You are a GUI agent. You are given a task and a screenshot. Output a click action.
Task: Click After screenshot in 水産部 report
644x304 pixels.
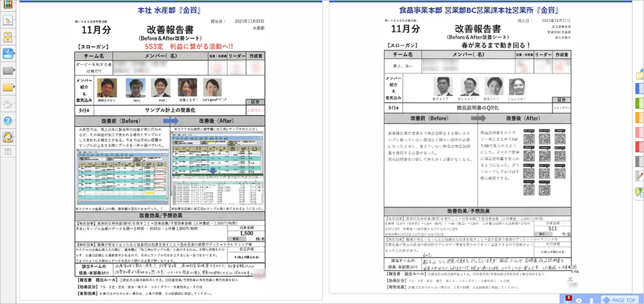pyautogui.click(x=218, y=169)
